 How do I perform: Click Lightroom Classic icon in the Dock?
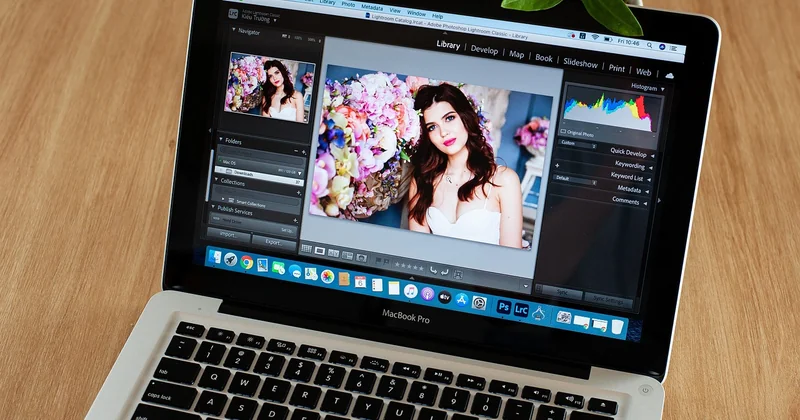pyautogui.click(x=521, y=309)
